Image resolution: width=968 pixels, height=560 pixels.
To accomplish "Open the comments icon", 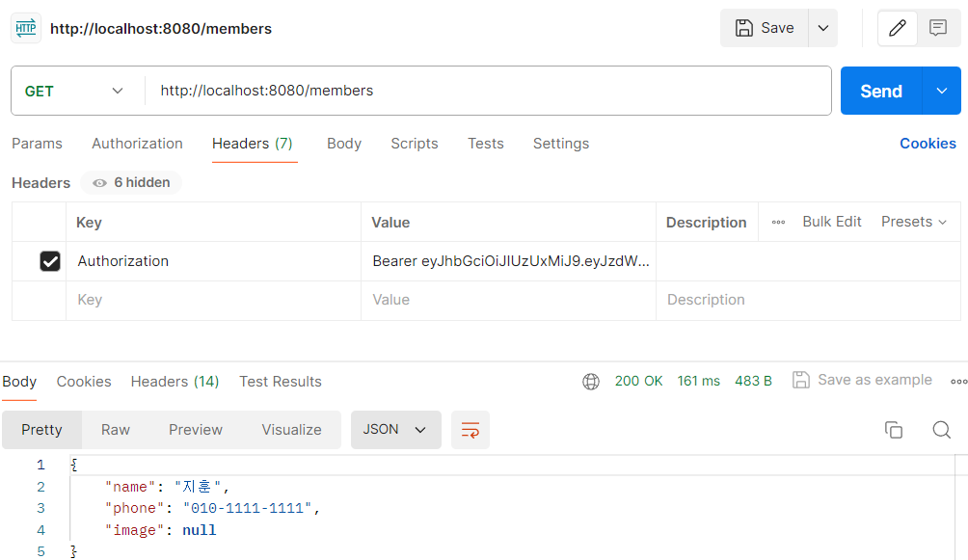I will click(938, 28).
